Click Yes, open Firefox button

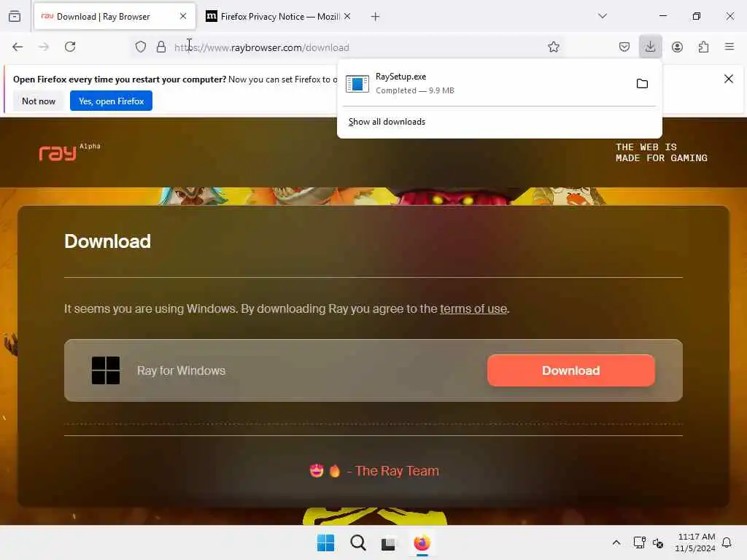[111, 101]
